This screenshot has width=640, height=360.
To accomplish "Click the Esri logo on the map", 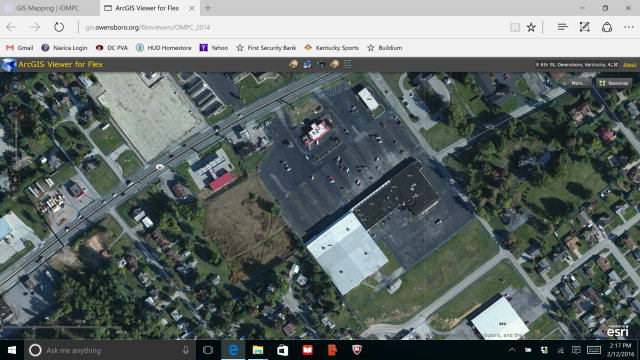I will click(x=618, y=331).
